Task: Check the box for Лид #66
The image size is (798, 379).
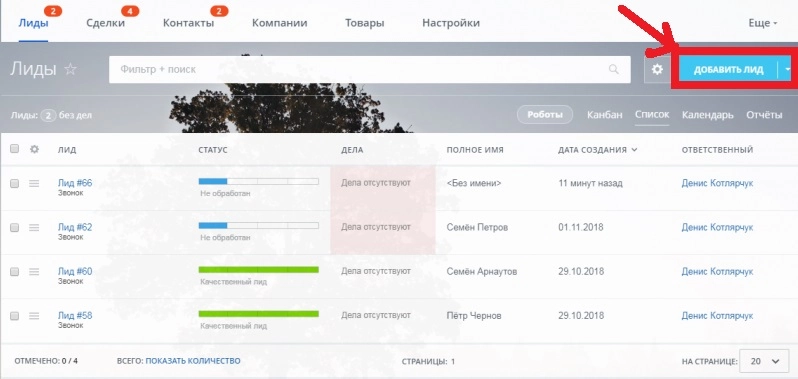Action: [x=15, y=183]
